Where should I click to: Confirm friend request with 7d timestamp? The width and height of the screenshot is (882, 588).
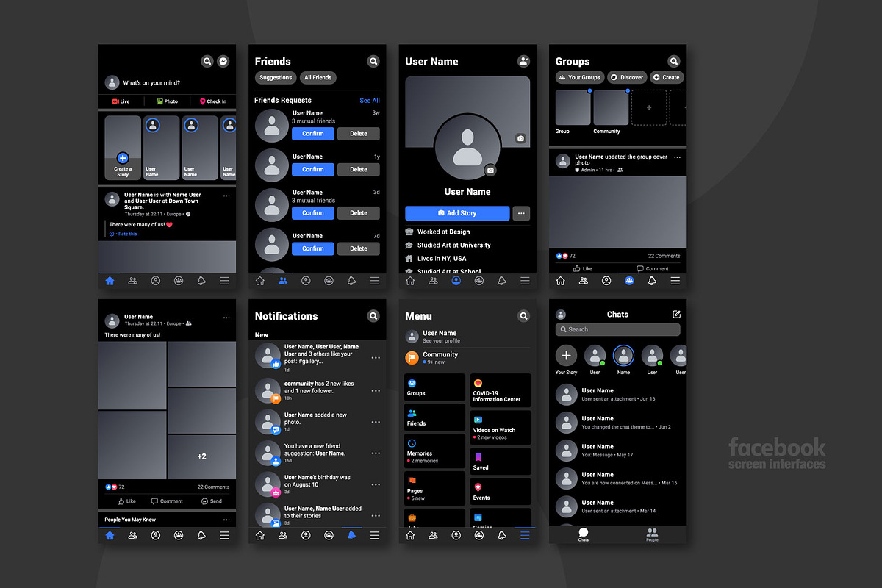click(x=313, y=248)
